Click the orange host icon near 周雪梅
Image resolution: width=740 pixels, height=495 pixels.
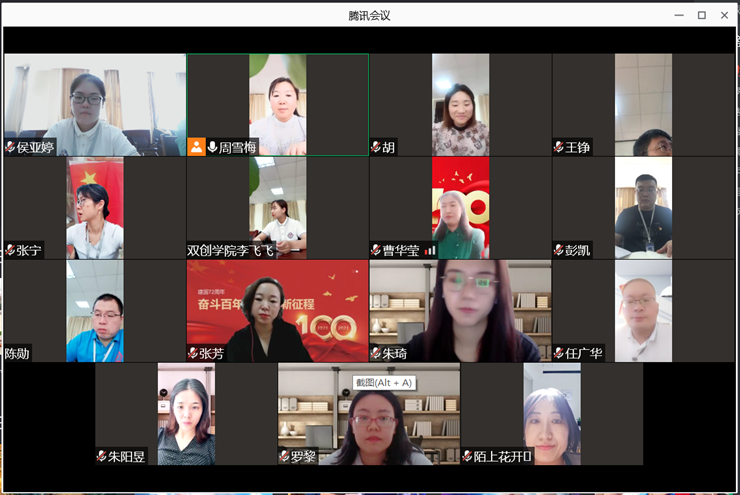point(196,147)
